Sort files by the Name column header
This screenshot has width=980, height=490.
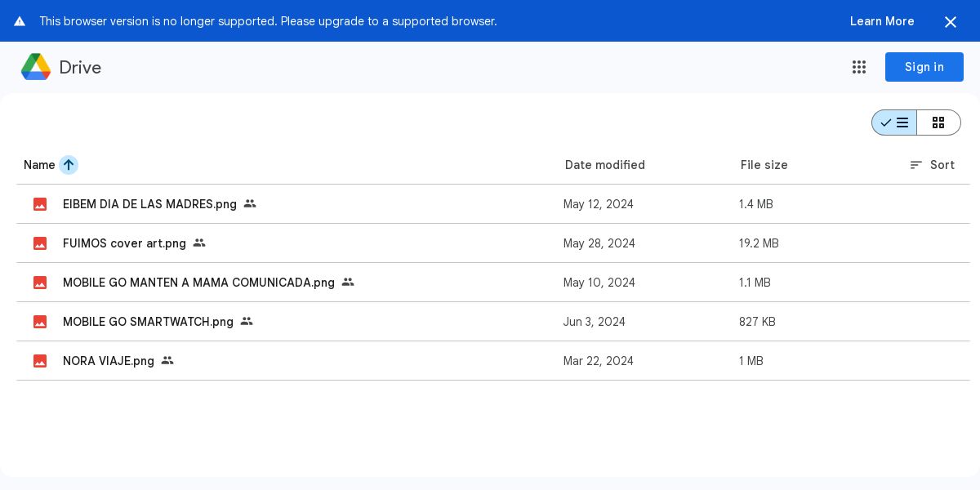[39, 165]
